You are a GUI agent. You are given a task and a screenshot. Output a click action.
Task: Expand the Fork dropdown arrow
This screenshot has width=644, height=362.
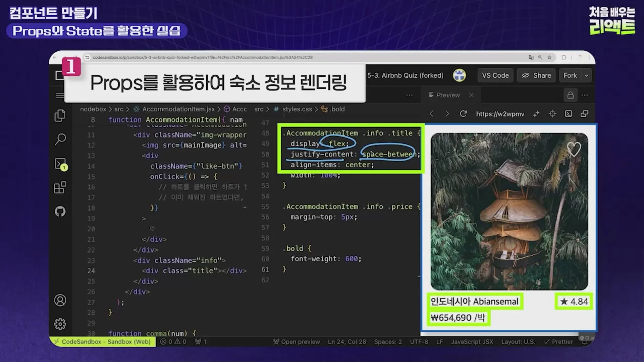(x=586, y=75)
